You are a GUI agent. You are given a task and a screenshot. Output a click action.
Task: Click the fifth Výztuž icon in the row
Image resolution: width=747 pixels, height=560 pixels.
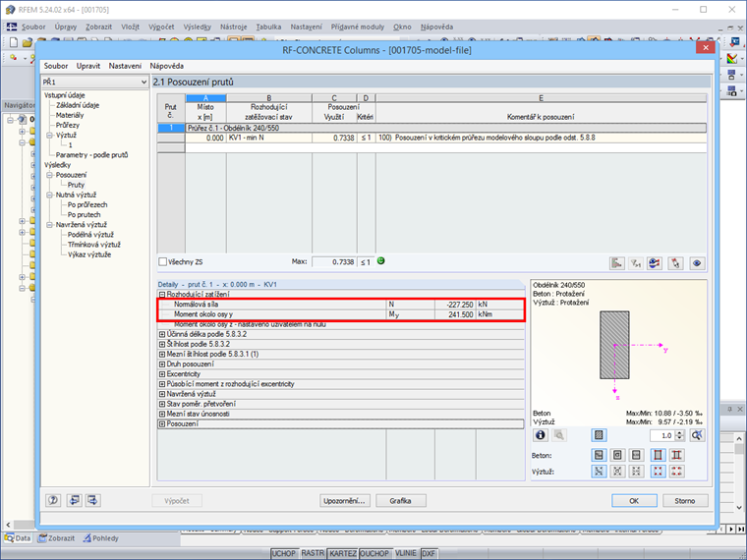point(676,472)
